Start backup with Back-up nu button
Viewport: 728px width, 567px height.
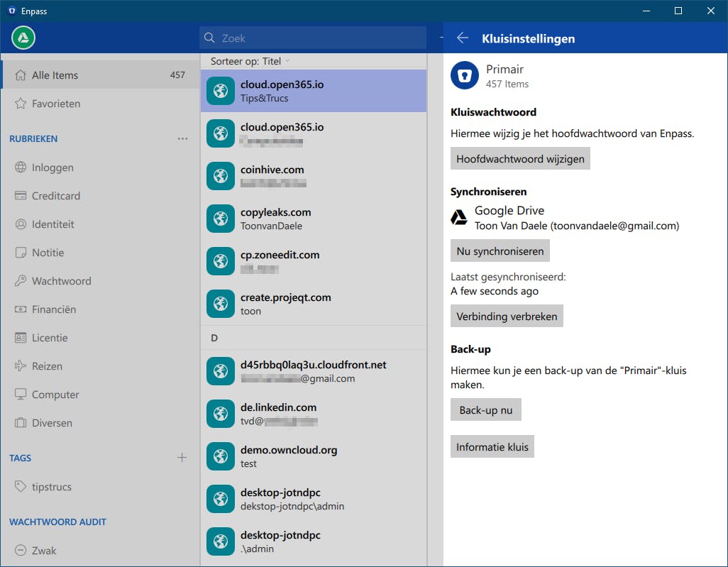click(486, 410)
